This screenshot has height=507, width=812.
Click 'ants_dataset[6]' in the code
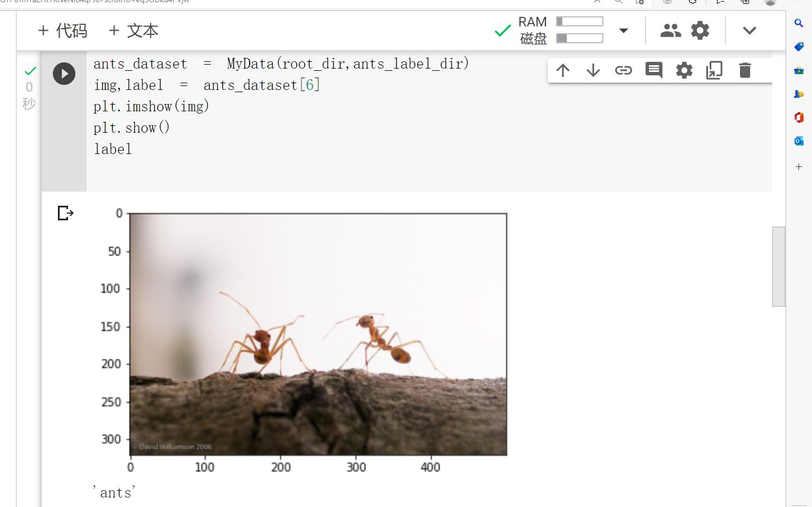coord(261,85)
